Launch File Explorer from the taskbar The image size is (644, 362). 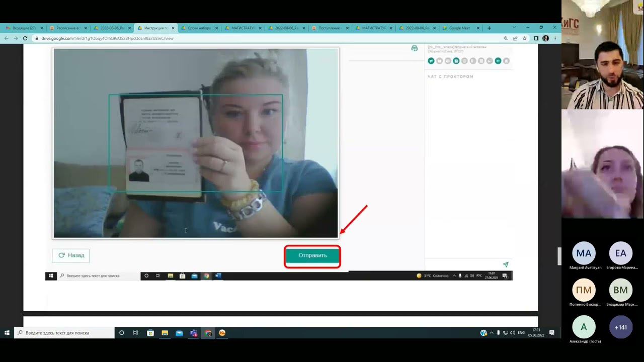tap(165, 333)
